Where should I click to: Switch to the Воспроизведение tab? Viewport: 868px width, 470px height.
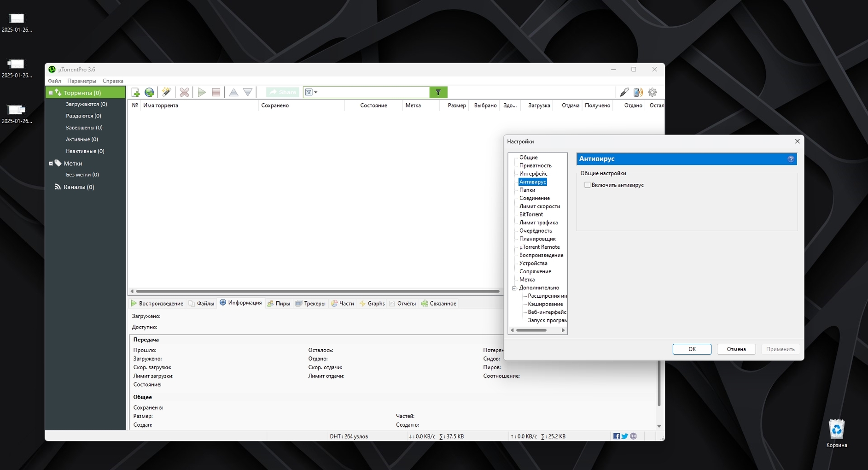[157, 303]
